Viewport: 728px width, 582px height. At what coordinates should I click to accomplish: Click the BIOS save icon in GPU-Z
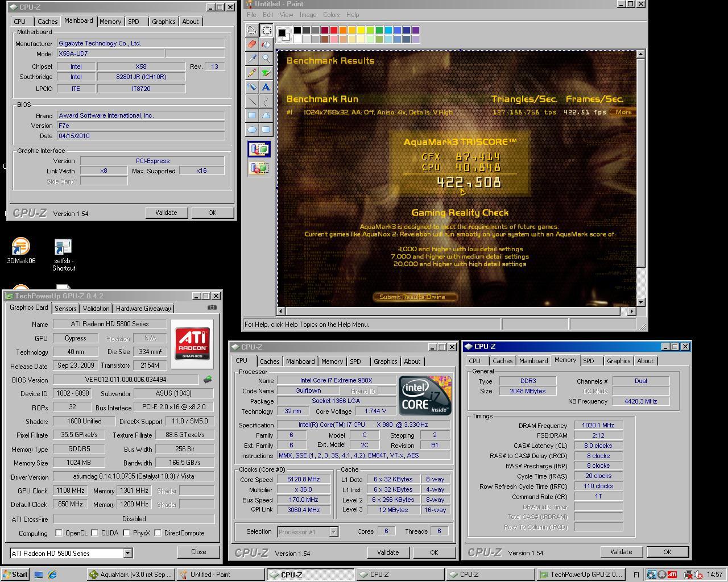[x=208, y=379]
